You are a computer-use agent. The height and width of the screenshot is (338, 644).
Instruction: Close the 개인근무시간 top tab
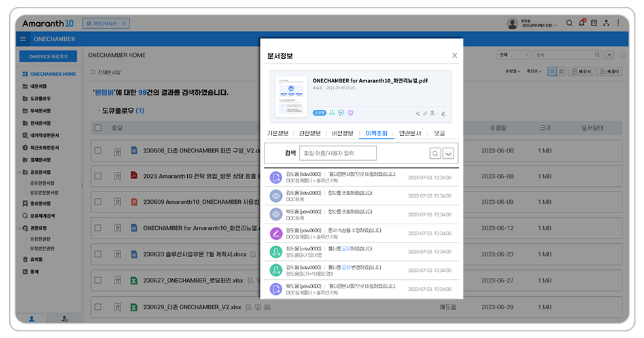[124, 24]
